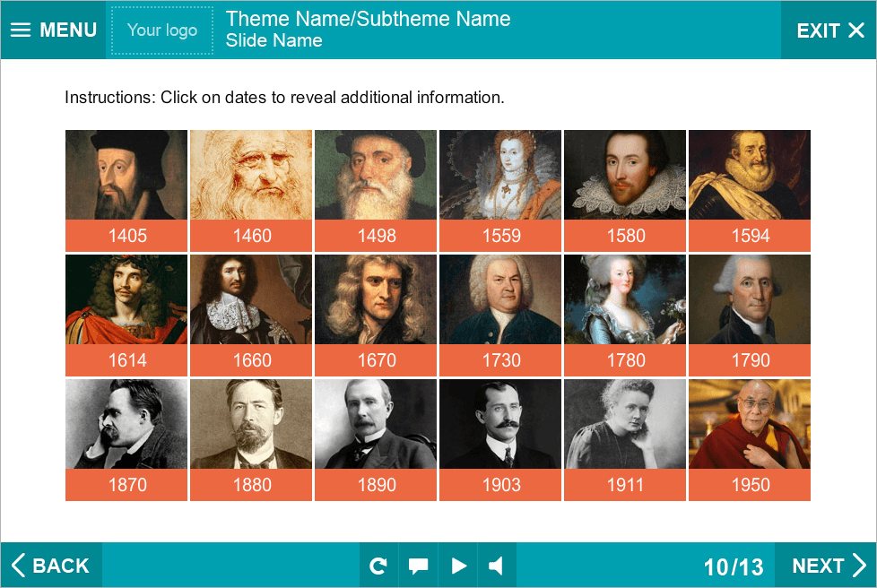
Task: Click the 'Your logo' placeholder
Action: coord(162,30)
